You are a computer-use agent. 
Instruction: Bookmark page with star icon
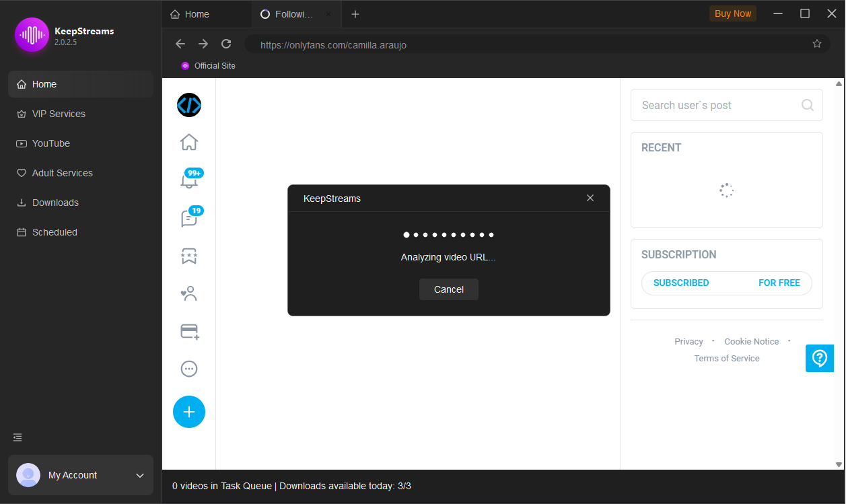tap(817, 44)
